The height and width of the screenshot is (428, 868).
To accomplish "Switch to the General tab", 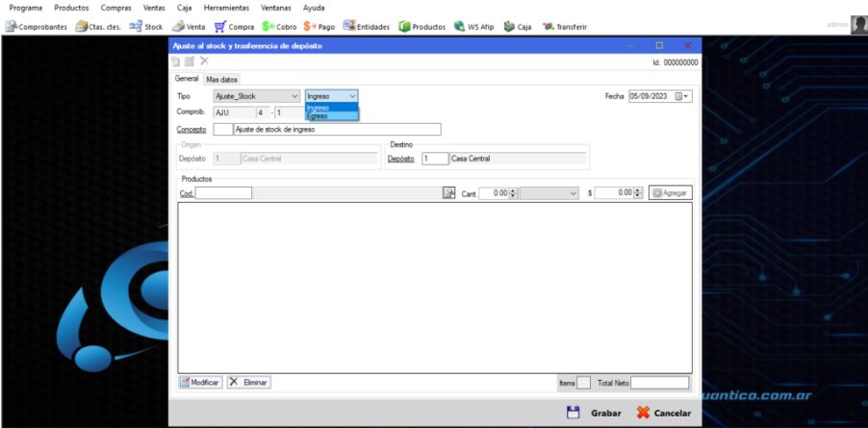I will (186, 79).
